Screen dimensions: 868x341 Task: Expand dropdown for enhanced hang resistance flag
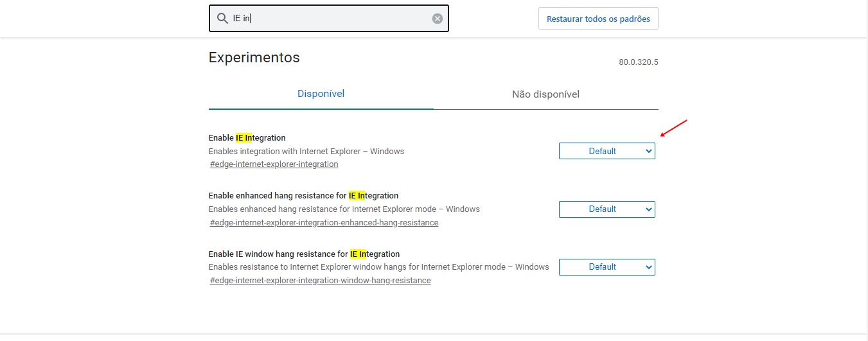click(x=607, y=209)
